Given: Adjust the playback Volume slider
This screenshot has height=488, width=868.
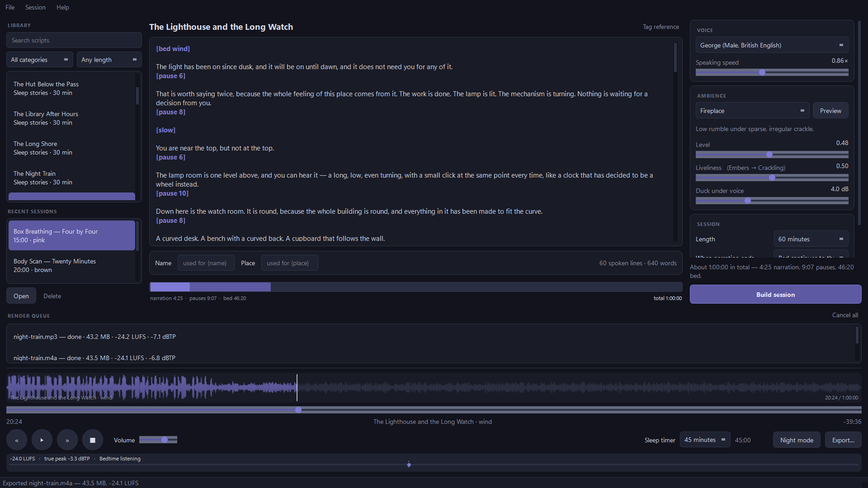Looking at the screenshot, I should pyautogui.click(x=158, y=440).
